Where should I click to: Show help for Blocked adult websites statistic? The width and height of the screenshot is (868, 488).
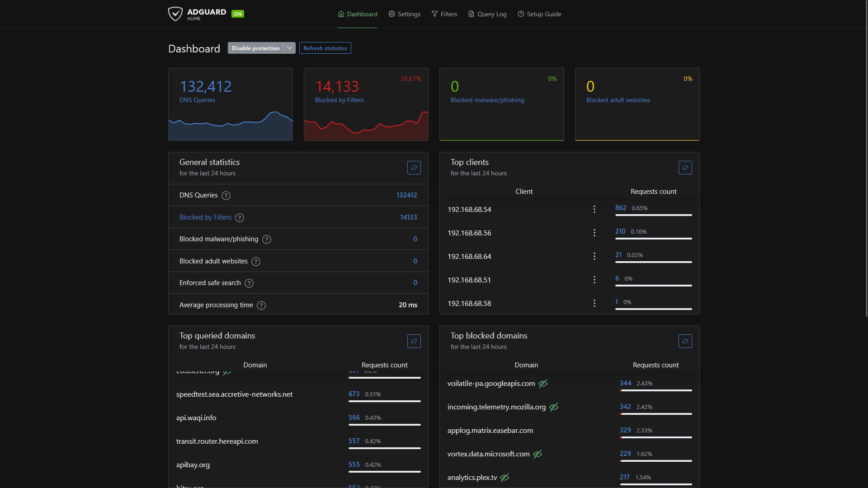(256, 262)
